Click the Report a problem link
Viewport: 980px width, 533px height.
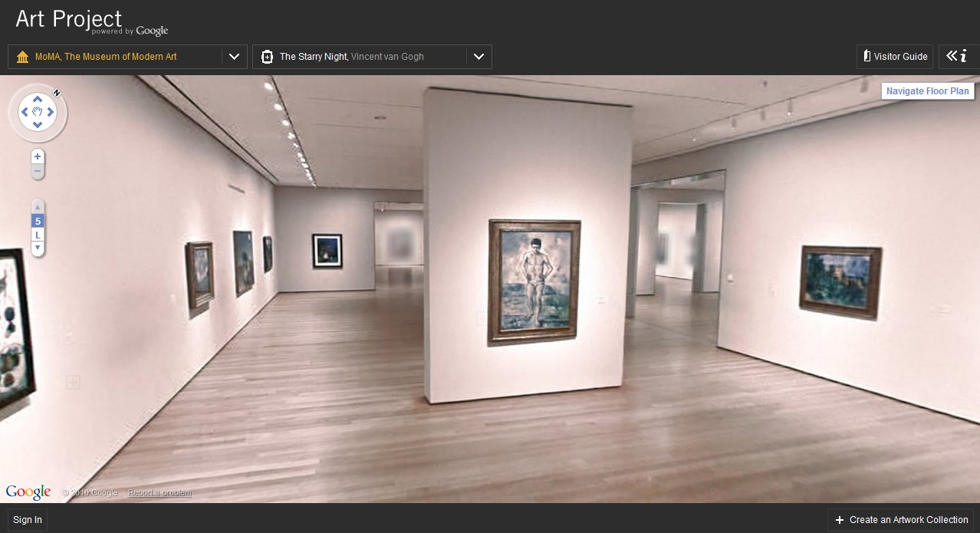pos(159,493)
